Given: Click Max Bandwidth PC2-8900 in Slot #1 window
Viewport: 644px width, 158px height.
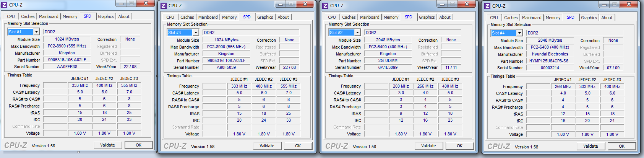Looking at the screenshot, I should (x=67, y=46).
